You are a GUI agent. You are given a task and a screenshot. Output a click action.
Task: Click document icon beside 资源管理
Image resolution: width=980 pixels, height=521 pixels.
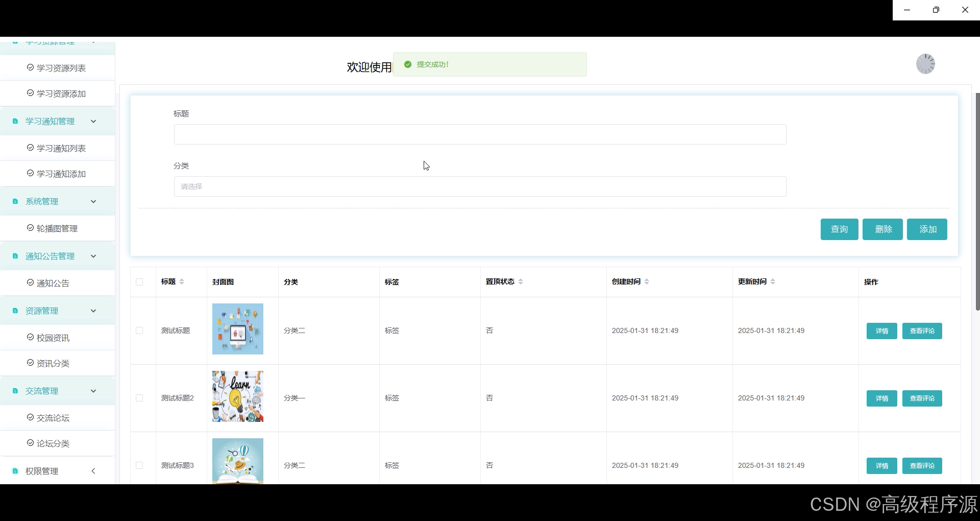click(x=15, y=311)
